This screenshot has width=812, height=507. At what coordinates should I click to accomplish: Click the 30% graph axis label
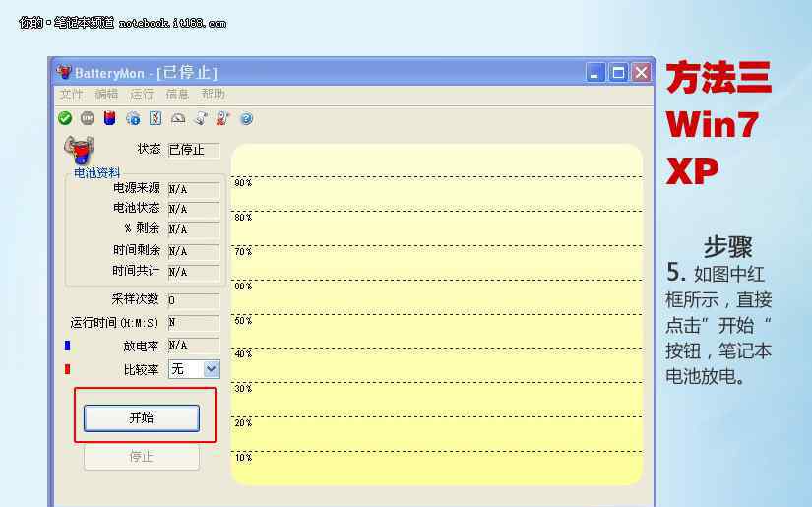point(243,389)
